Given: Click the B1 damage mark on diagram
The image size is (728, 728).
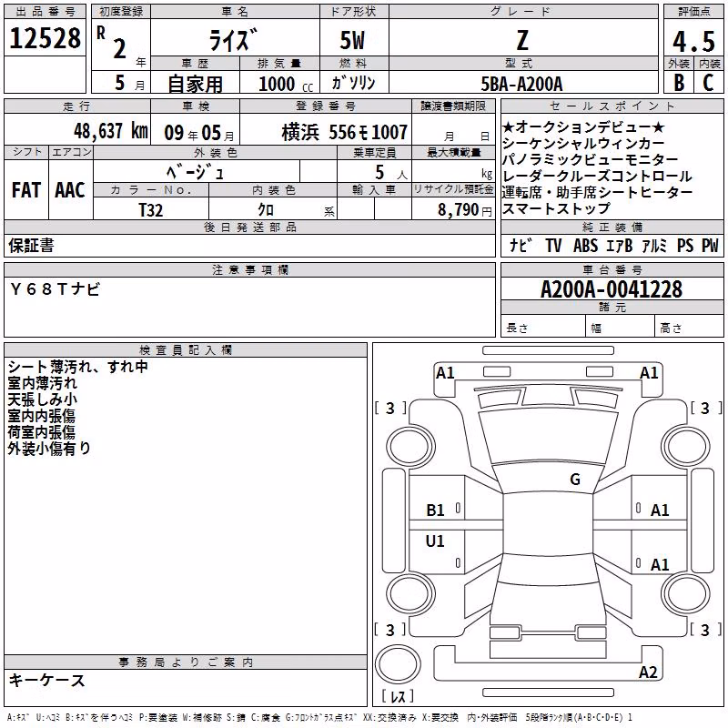Looking at the screenshot, I should click(435, 511).
